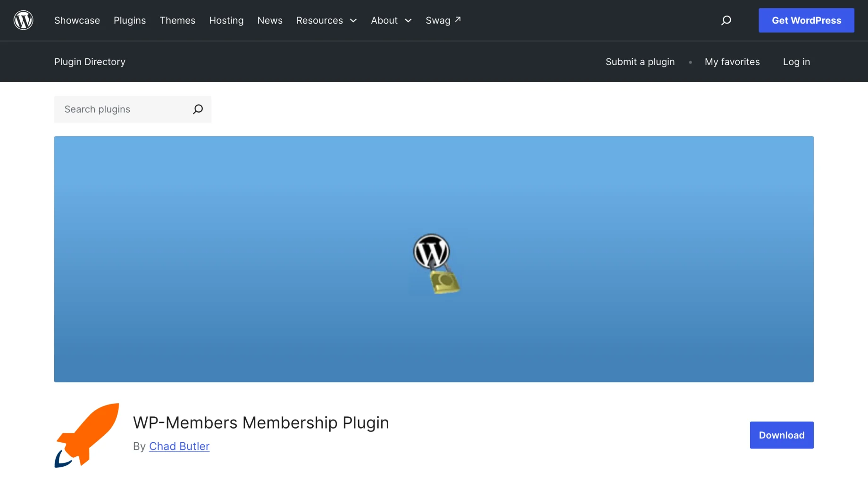Click the plugin search magnifier button
Screen dimensions: 868x488
coord(198,109)
